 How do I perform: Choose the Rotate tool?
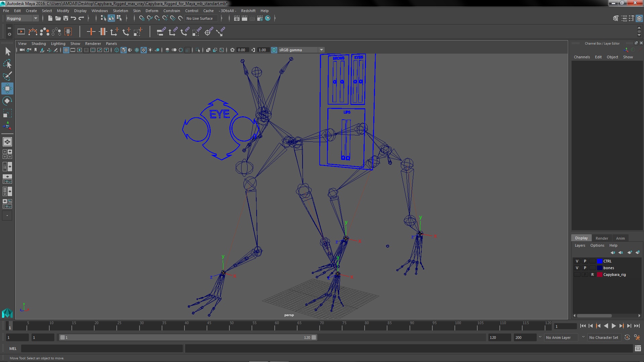(x=7, y=101)
